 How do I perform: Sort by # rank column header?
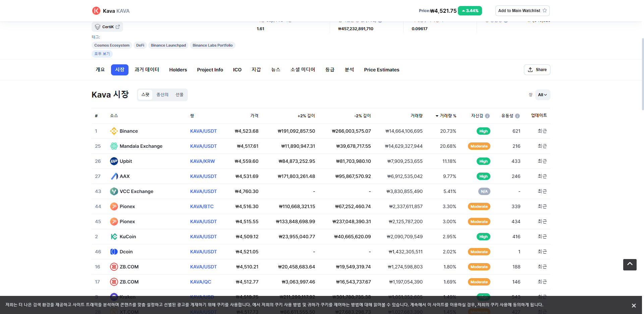[96, 116]
